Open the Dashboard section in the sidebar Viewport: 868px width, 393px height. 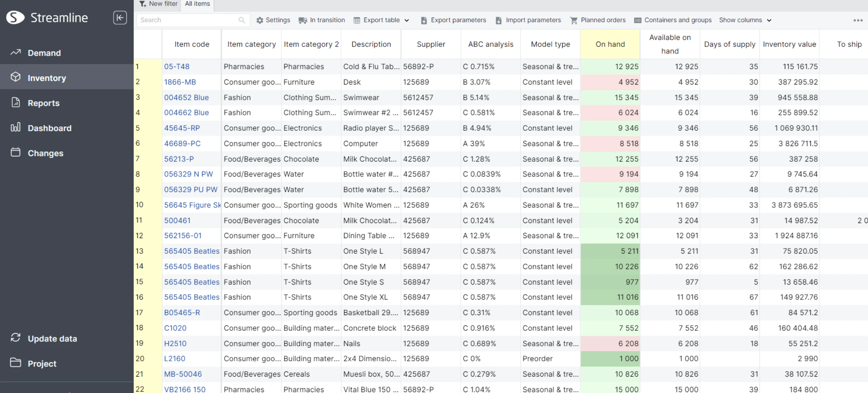(x=49, y=128)
